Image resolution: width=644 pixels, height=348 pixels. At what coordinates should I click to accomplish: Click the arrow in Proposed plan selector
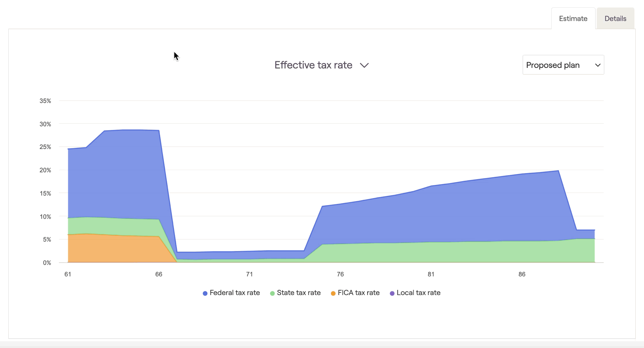pos(598,65)
